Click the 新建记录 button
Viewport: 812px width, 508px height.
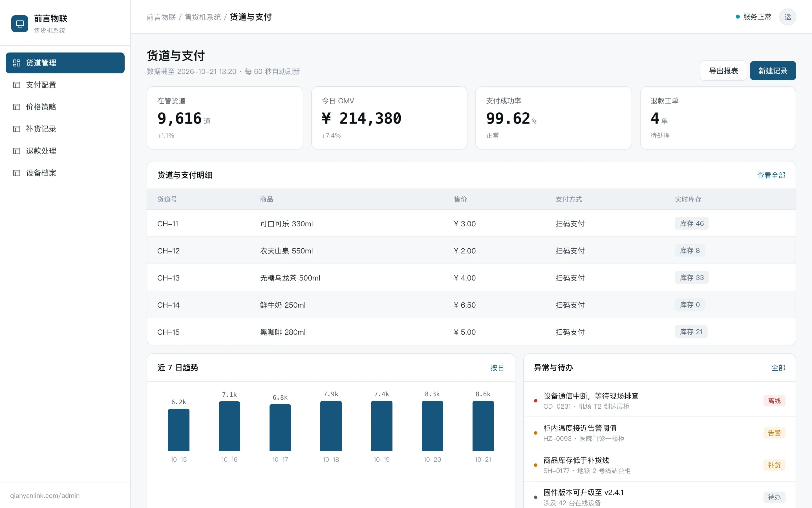click(773, 71)
